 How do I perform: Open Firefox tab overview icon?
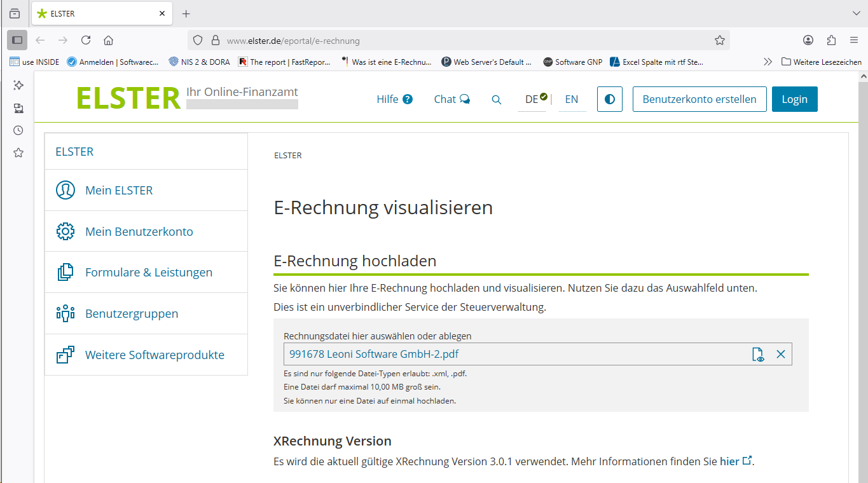[x=15, y=13]
